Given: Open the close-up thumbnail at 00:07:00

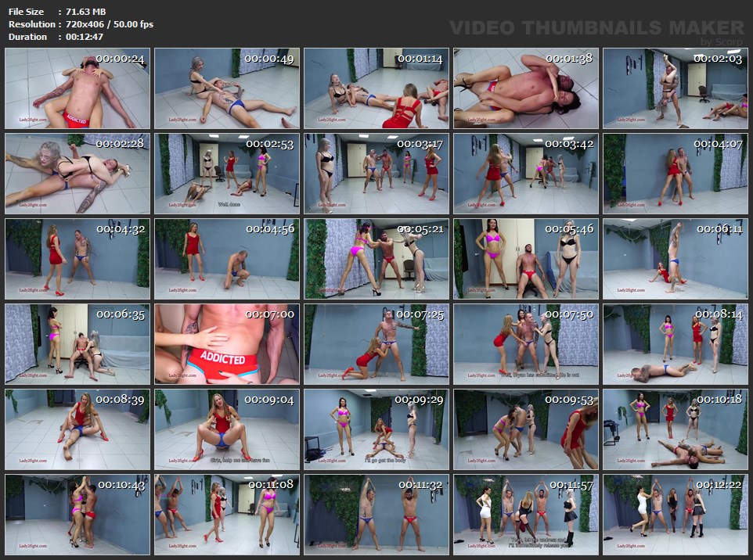Looking at the screenshot, I should [226, 344].
